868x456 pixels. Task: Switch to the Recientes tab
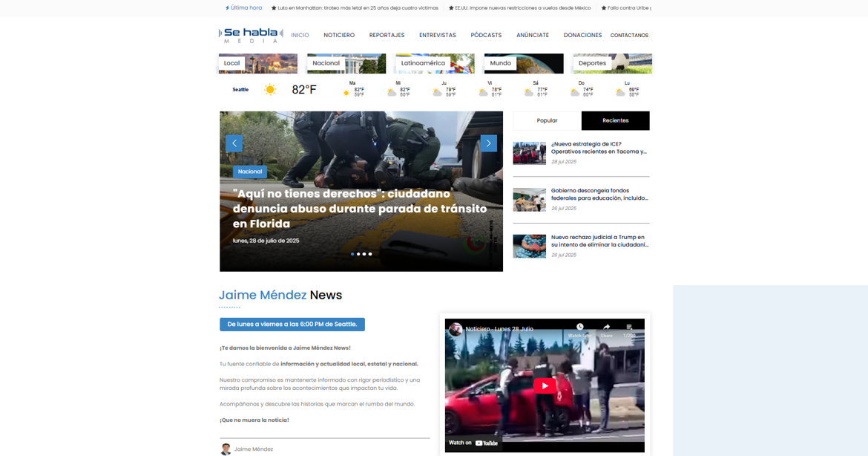coord(615,120)
